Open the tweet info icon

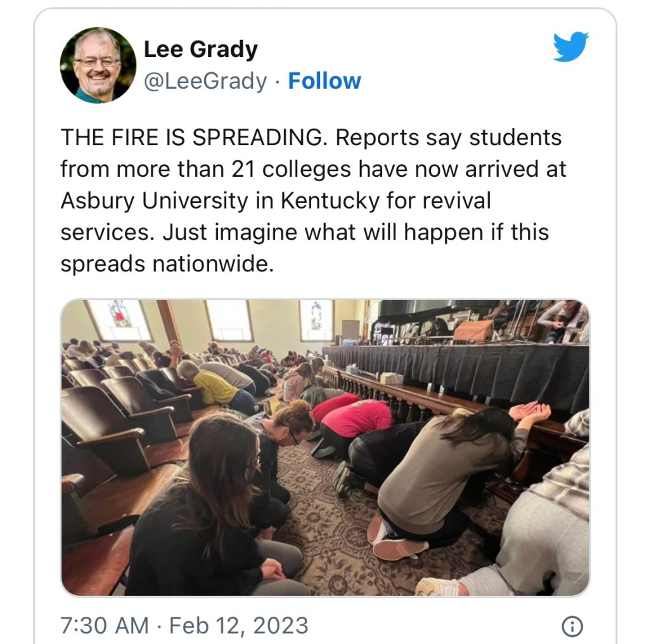(572, 626)
